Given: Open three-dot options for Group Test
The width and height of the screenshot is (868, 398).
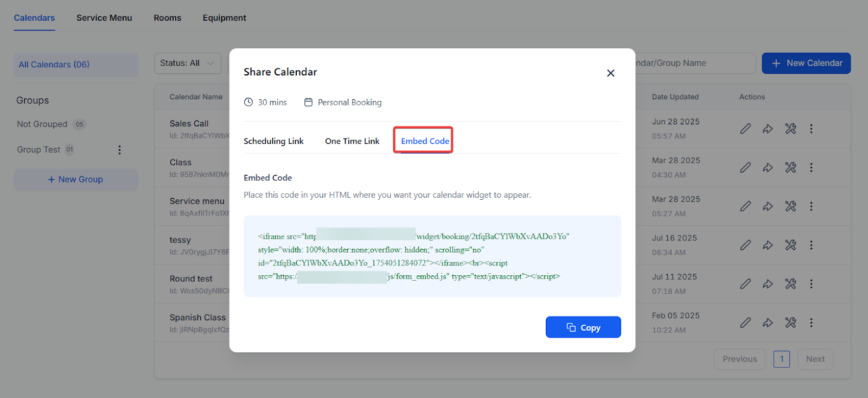Looking at the screenshot, I should [119, 150].
